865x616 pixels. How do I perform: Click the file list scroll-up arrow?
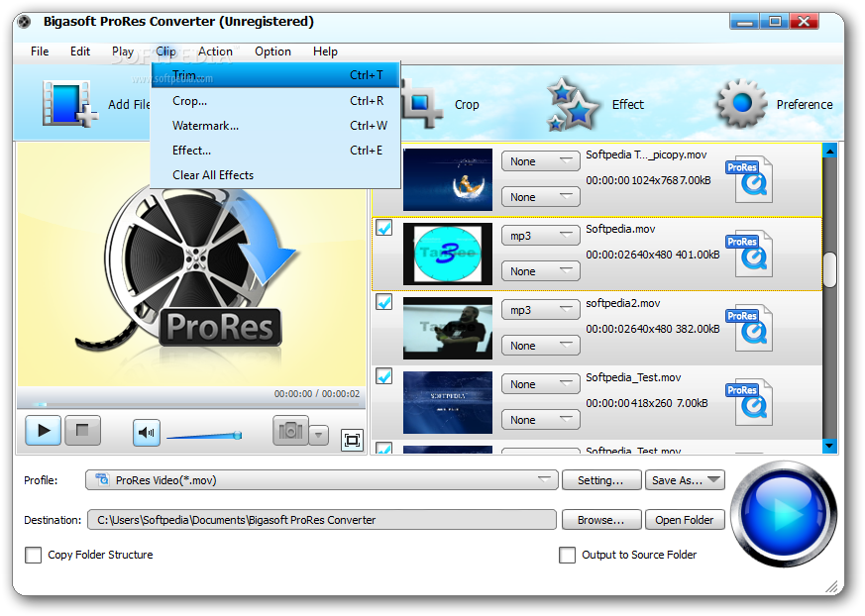pos(829,150)
